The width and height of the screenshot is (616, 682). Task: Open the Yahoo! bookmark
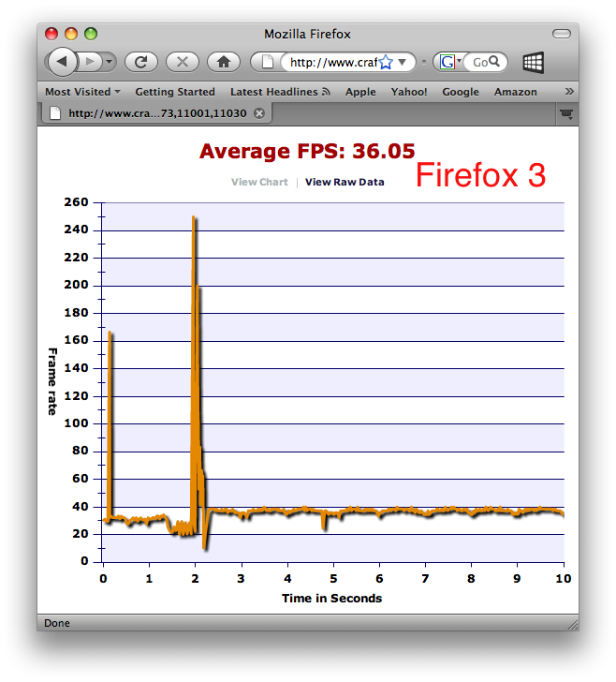point(408,92)
